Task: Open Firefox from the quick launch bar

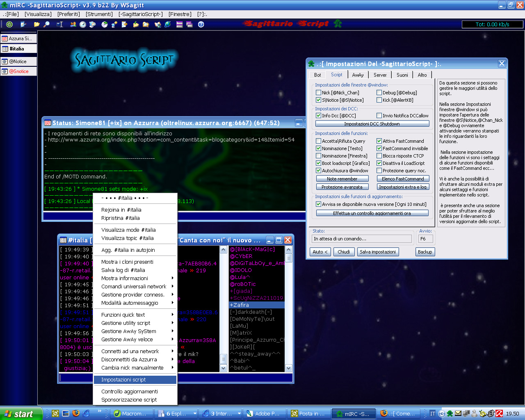Action: (76, 413)
